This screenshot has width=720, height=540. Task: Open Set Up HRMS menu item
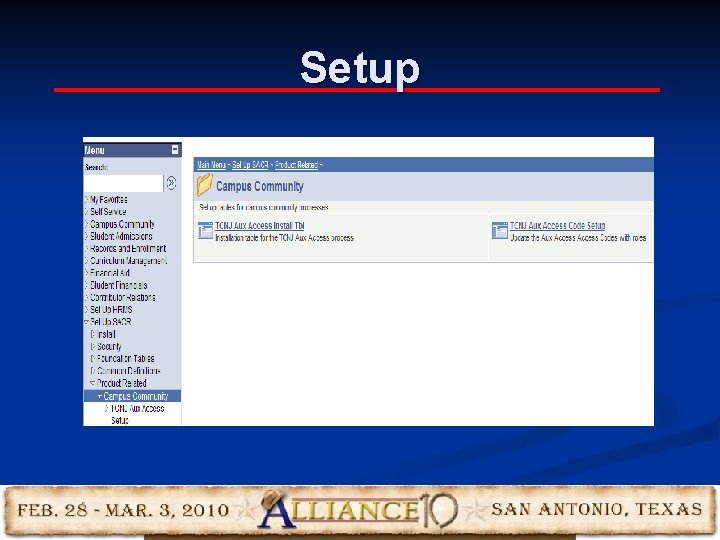point(111,309)
